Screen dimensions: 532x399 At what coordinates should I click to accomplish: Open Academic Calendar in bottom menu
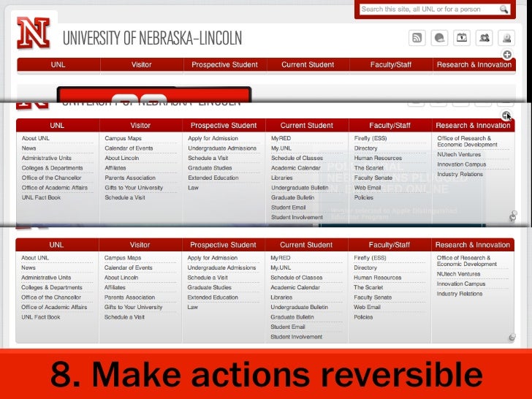pyautogui.click(x=295, y=287)
